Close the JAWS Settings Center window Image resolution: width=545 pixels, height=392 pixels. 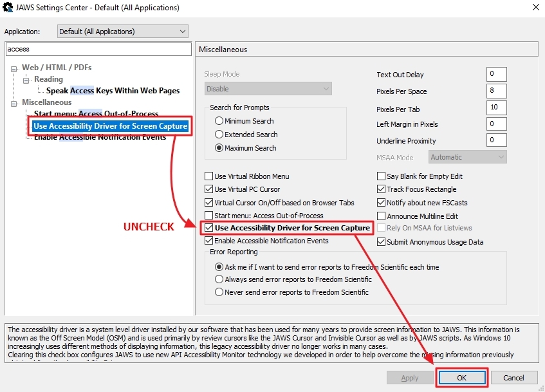[x=535, y=7]
